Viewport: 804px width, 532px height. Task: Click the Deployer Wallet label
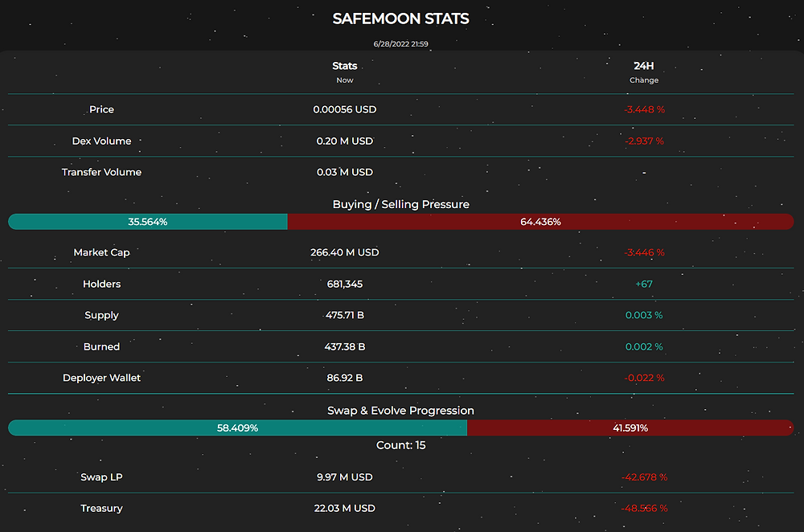101,378
